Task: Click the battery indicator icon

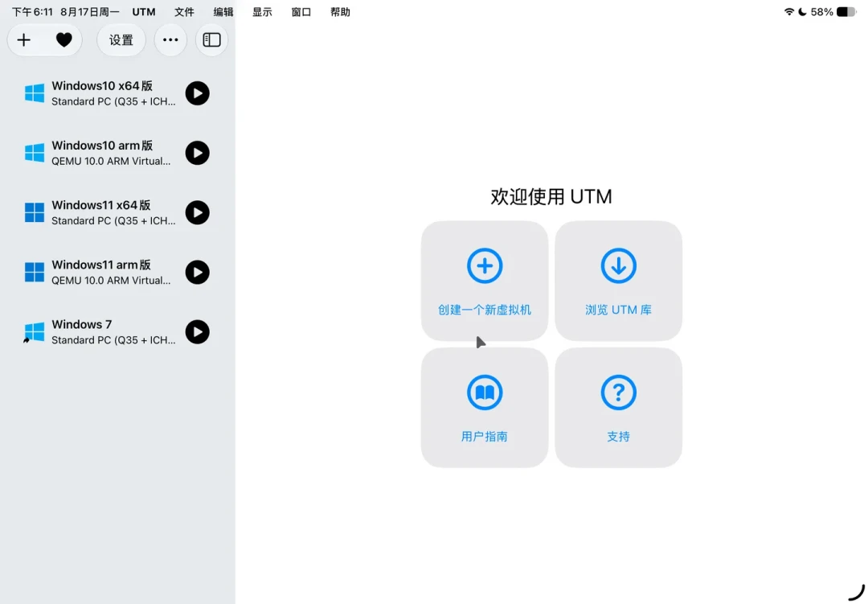Action: pos(846,12)
